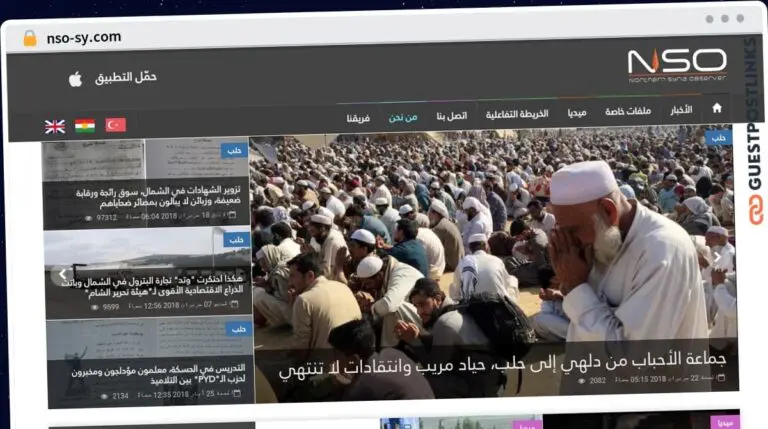
Task: Go to the ميديا section
Action: 577,113
